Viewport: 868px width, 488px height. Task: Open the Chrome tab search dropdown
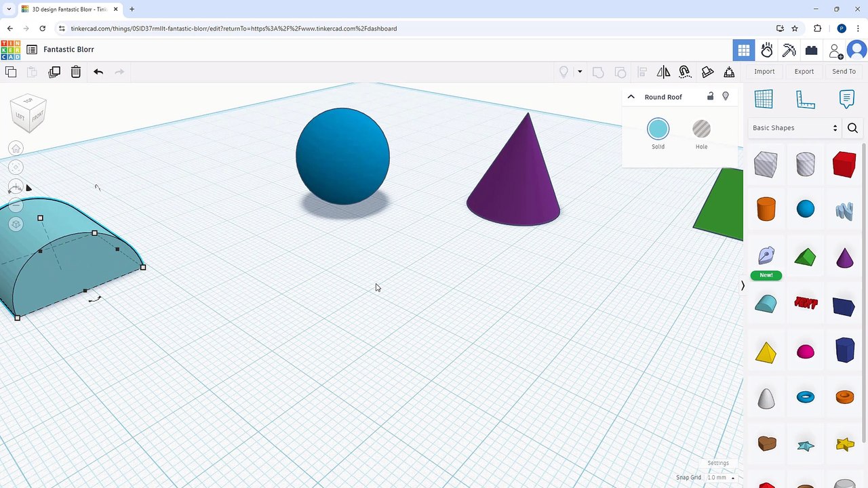[x=9, y=9]
